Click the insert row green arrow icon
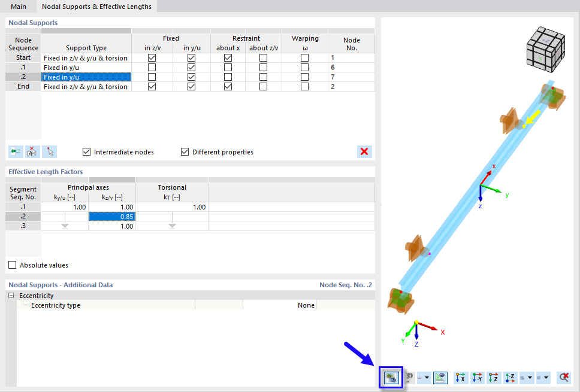 (x=16, y=151)
